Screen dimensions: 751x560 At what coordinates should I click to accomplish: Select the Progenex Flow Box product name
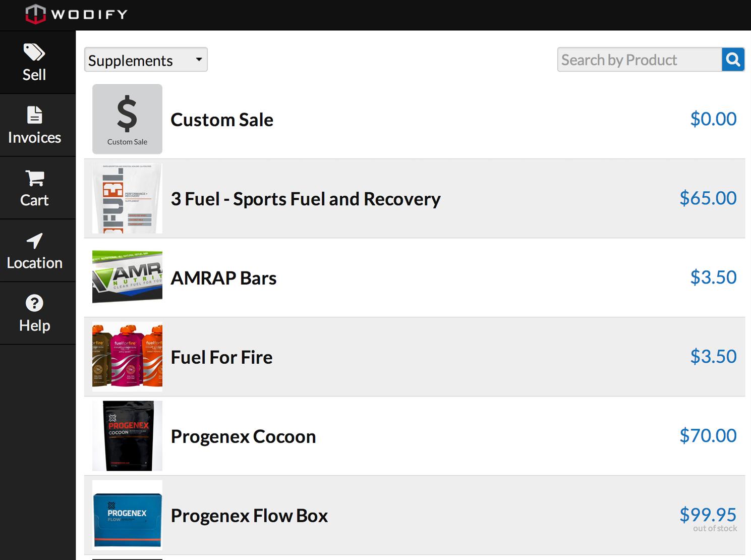[x=249, y=516]
